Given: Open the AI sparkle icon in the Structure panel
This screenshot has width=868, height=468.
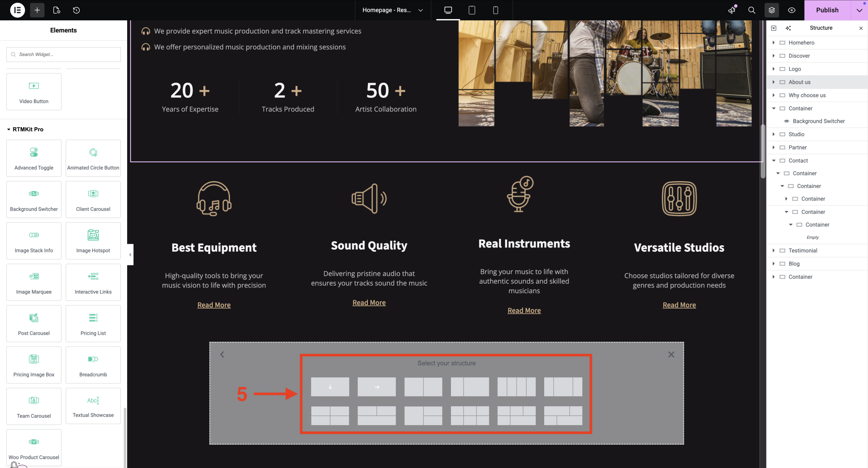Looking at the screenshot, I should point(788,28).
